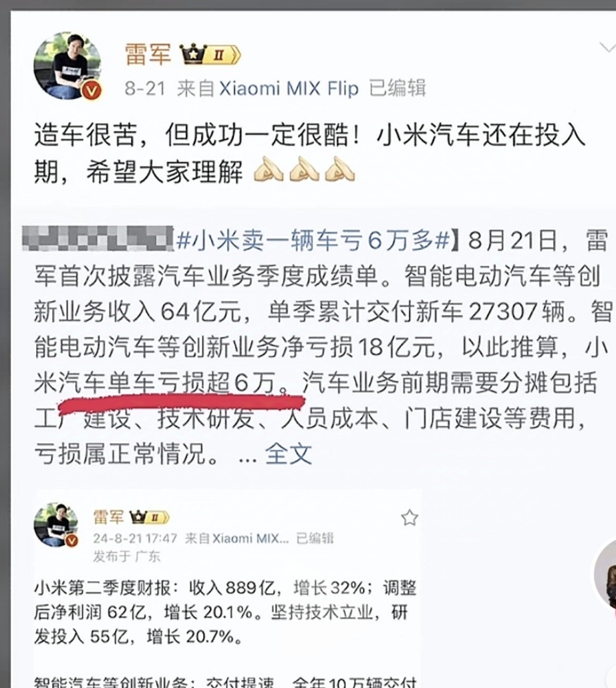Click the gold crown VIP badge beside large 雷军 name
The width and height of the screenshot is (616, 688).
[192, 55]
